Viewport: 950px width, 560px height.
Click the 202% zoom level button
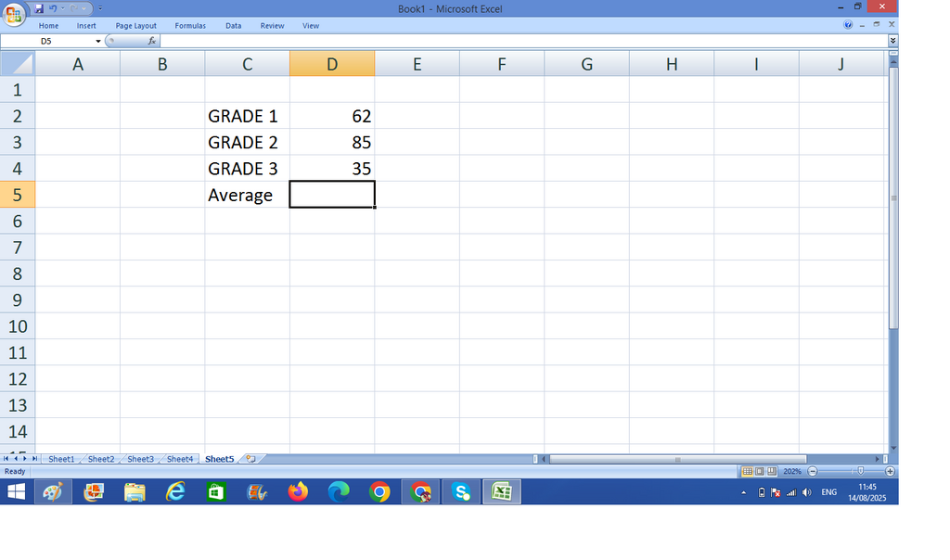(792, 471)
